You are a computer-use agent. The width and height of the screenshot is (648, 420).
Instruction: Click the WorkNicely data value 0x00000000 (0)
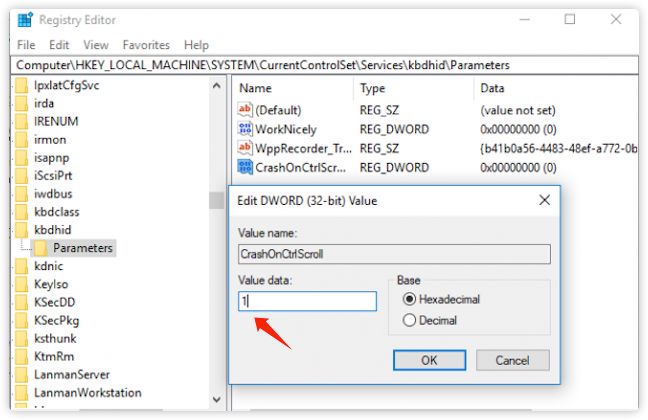tap(518, 129)
